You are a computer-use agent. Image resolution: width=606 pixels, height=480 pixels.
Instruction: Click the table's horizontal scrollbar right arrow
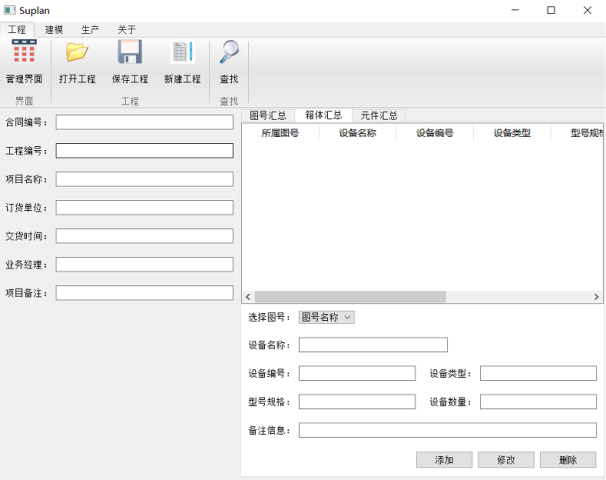(597, 297)
